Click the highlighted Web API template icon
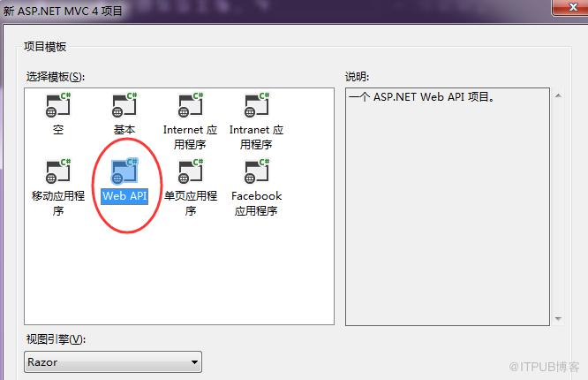Viewport: 588px width, 380px height. pos(124,171)
